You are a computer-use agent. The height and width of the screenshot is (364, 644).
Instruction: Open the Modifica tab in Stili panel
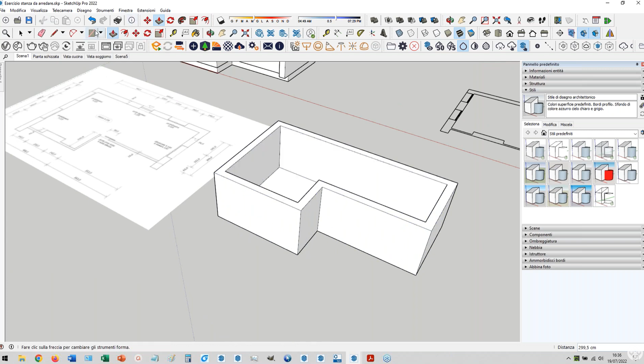pos(549,125)
